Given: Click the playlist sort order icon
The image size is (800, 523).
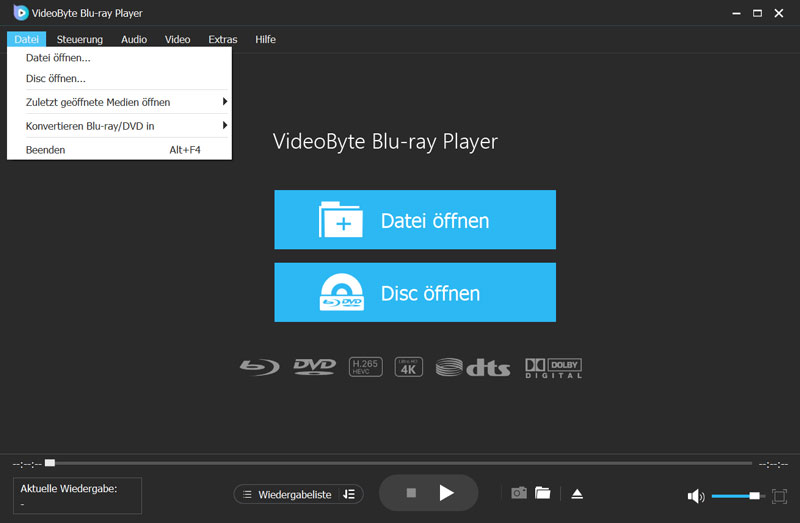Looking at the screenshot, I should click(x=349, y=494).
